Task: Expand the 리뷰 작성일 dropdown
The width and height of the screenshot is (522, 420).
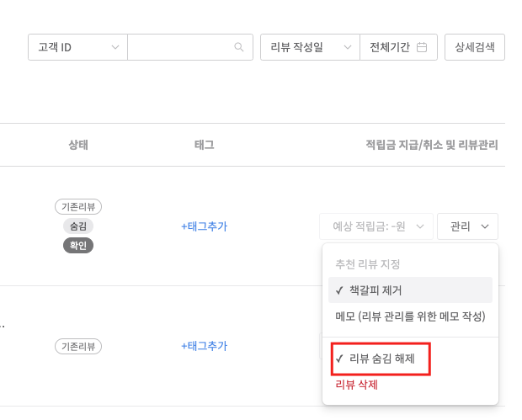Action: pyautogui.click(x=311, y=47)
